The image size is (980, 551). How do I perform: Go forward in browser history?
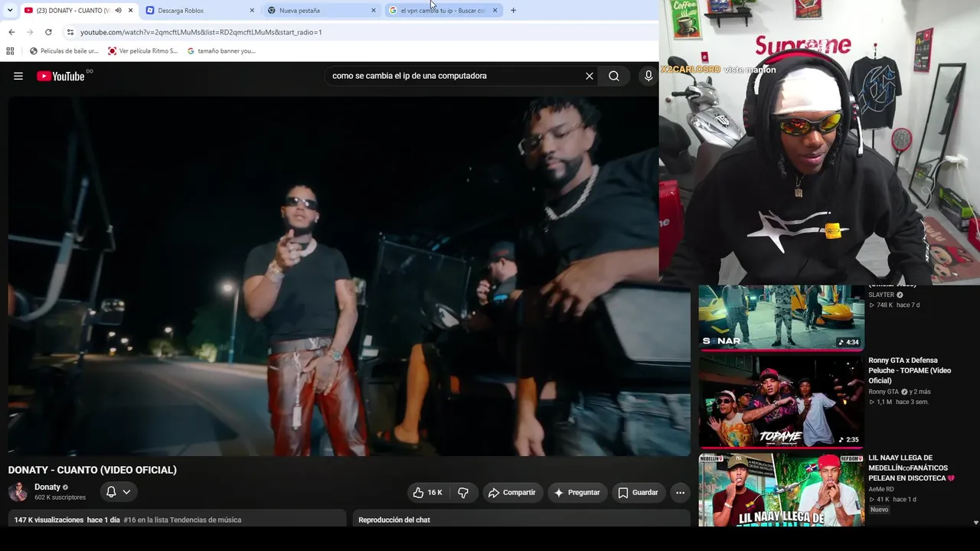tap(30, 32)
